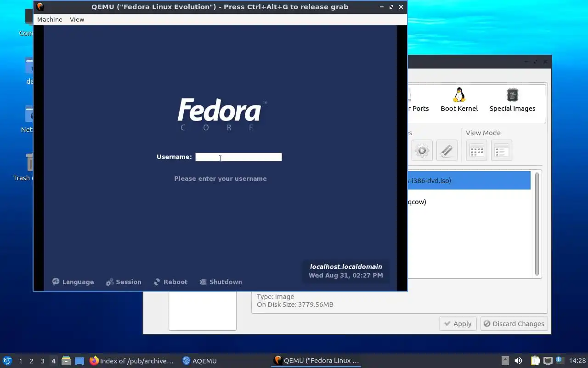Image resolution: width=588 pixels, height=368 pixels.
Task: Switch AQEMU View Mode to icon grid
Action: 476,150
